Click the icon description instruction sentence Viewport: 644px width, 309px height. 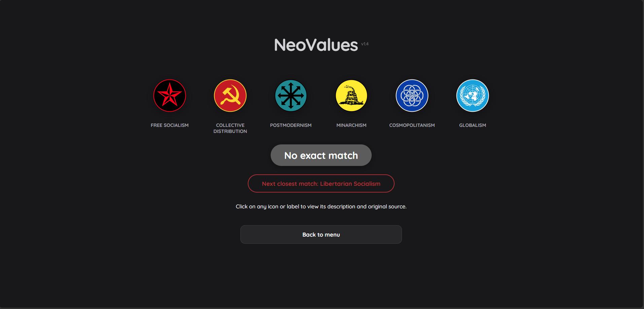321,206
